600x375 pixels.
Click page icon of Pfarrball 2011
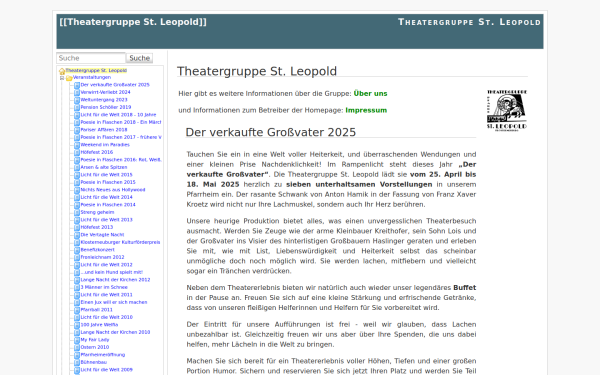tap(77, 310)
